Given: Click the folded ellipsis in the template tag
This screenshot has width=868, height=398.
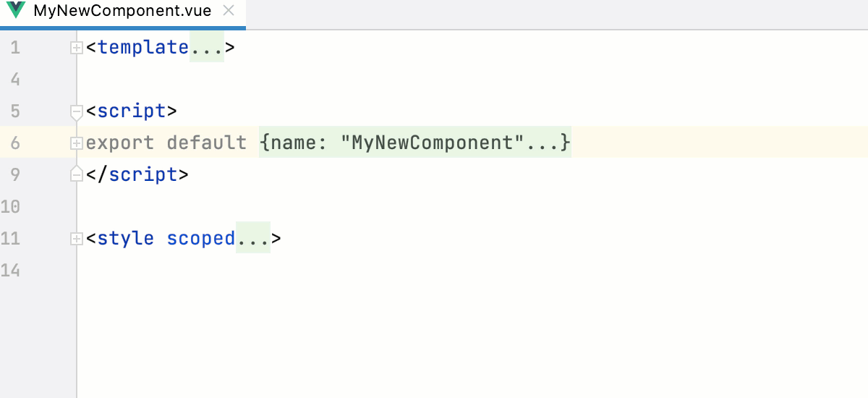Looking at the screenshot, I should [207, 48].
